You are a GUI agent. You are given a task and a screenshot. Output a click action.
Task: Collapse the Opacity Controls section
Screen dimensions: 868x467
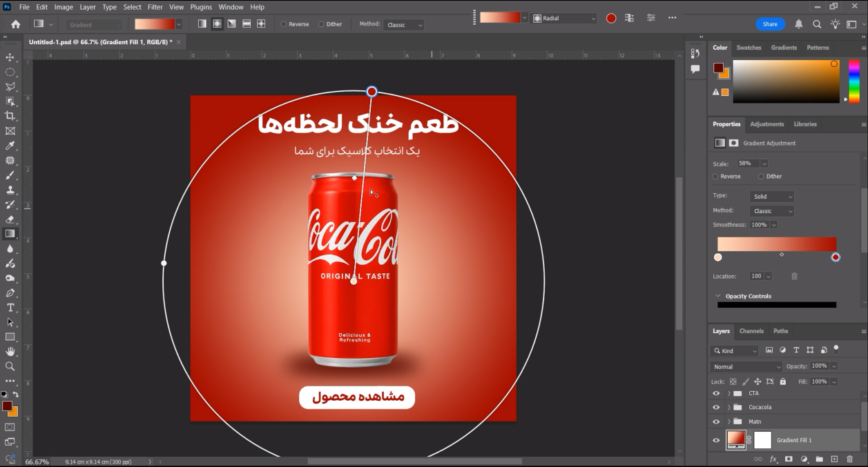(718, 296)
